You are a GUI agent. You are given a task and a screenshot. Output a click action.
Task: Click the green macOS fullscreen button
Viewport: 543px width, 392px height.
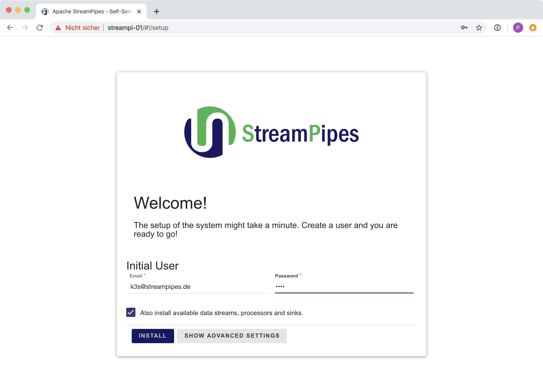click(27, 10)
